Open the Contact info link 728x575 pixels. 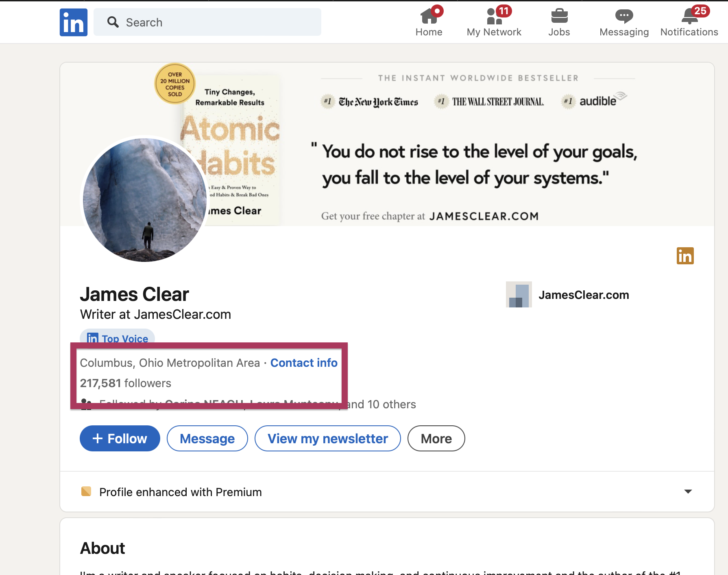(x=304, y=363)
